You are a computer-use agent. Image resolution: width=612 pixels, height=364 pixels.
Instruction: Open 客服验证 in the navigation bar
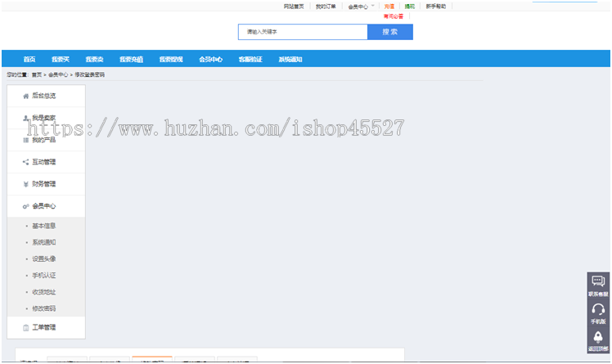pyautogui.click(x=250, y=59)
